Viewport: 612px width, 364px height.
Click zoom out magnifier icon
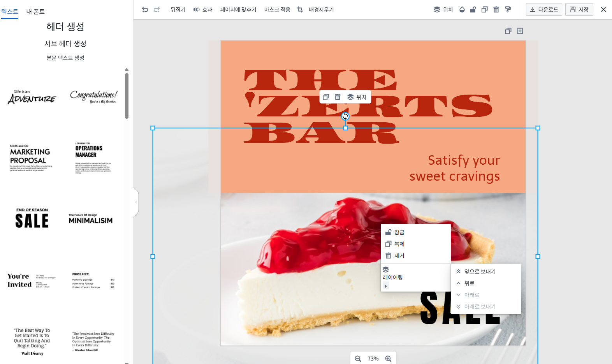tap(358, 359)
